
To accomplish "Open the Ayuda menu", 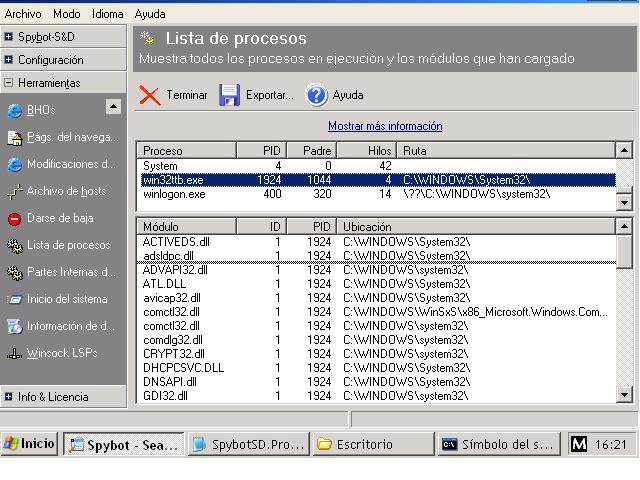I will [x=150, y=14].
